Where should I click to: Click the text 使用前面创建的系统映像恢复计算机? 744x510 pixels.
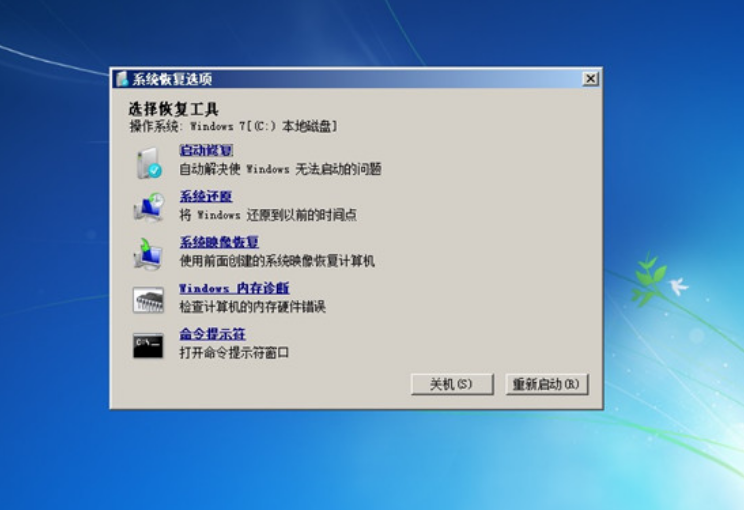277,261
